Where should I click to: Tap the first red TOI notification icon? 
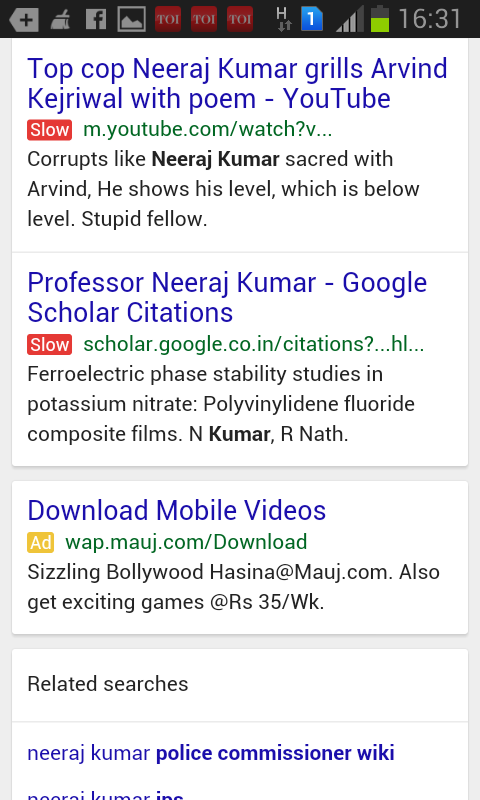tap(168, 19)
